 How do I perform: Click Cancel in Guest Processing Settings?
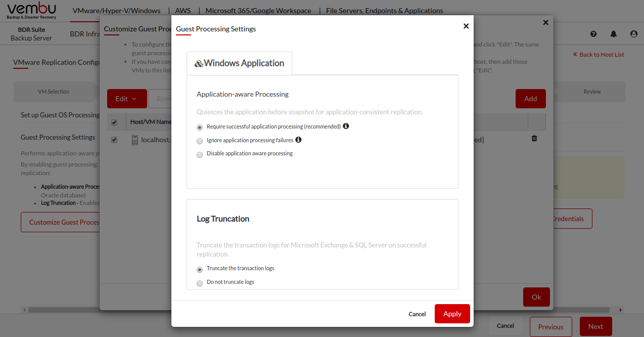click(417, 314)
